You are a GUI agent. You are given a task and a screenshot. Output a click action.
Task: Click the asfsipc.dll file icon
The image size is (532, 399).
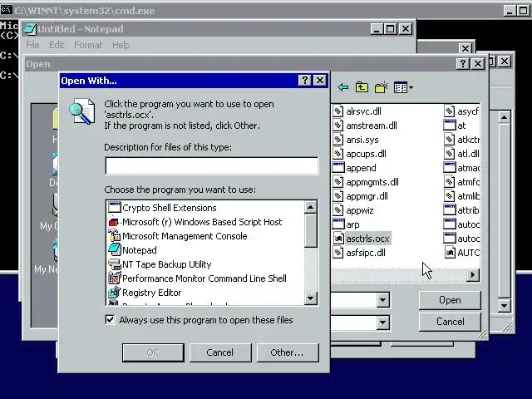coord(337,253)
